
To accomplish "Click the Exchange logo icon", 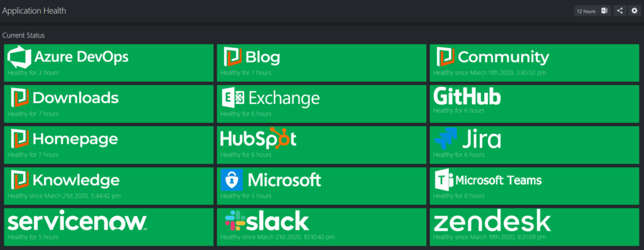I will (x=233, y=98).
